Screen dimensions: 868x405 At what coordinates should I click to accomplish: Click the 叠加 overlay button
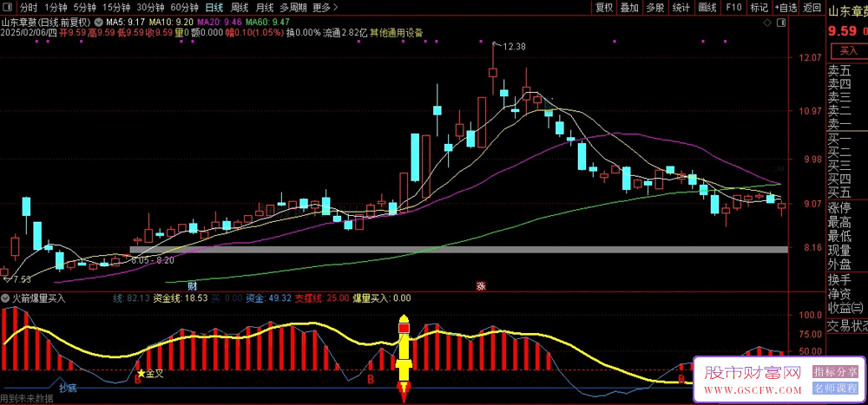coord(629,7)
